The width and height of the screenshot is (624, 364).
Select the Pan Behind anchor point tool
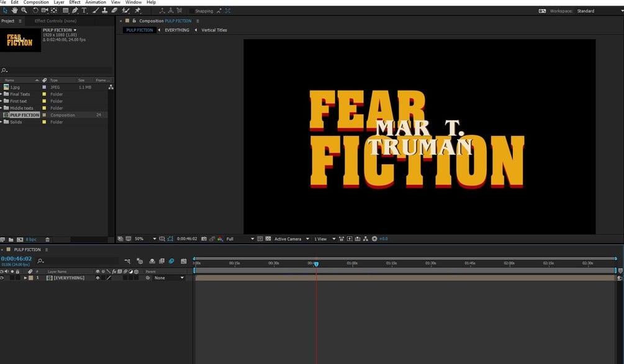click(x=54, y=11)
